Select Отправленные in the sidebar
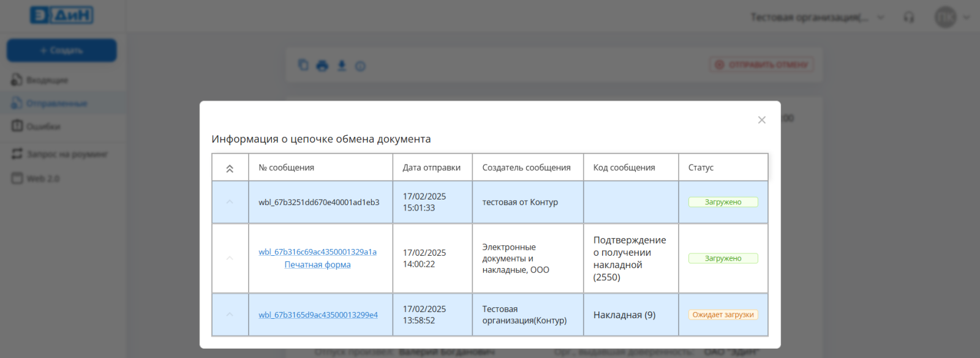This screenshot has width=980, height=358. click(56, 103)
